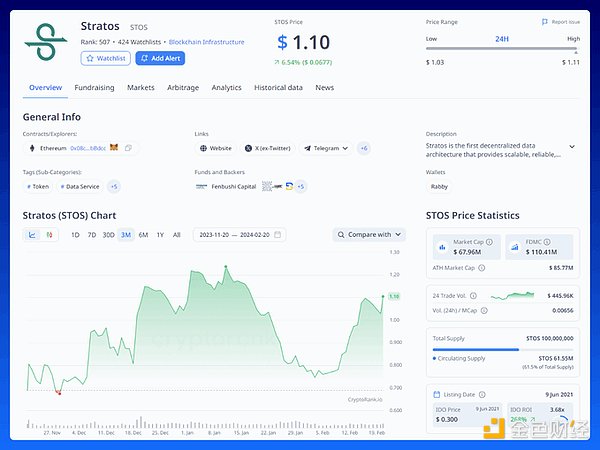This screenshot has height=450, width=600.
Task: Select the 3M chart timeframe
Action: [x=125, y=235]
